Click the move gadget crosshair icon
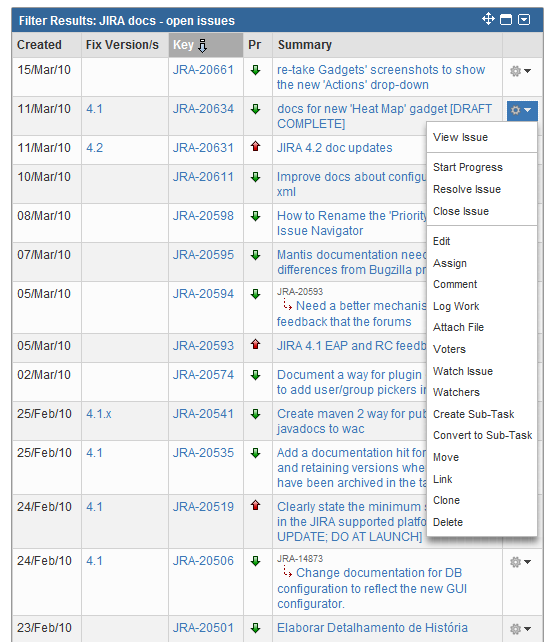This screenshot has width=556, height=642. click(x=488, y=19)
